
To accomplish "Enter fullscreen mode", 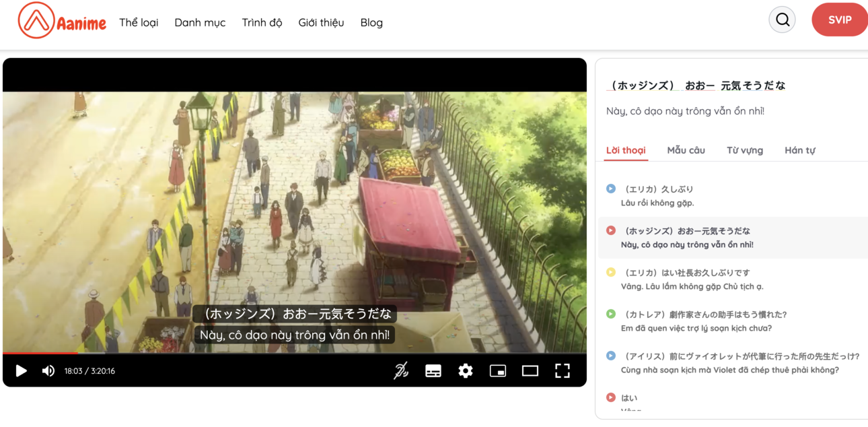I will coord(563,370).
